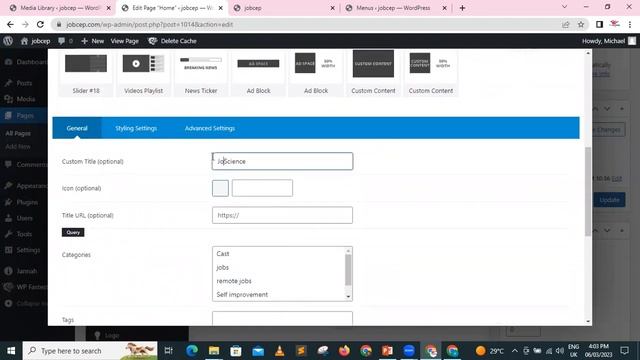Click the Icon text input field
The height and width of the screenshot is (360, 640).
[262, 188]
